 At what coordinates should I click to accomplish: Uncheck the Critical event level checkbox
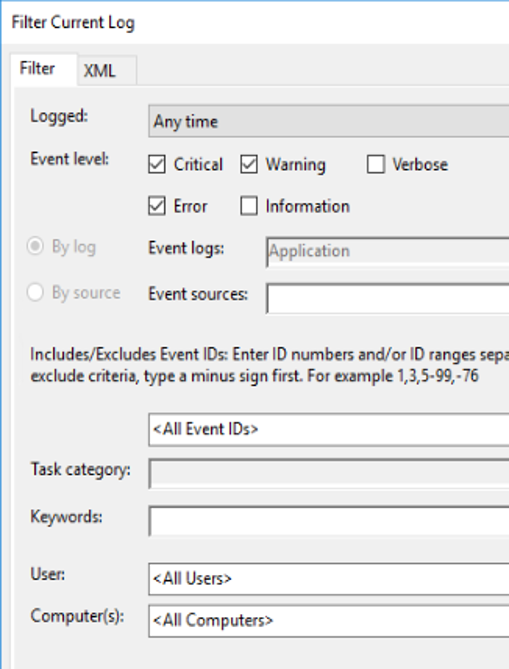[157, 164]
